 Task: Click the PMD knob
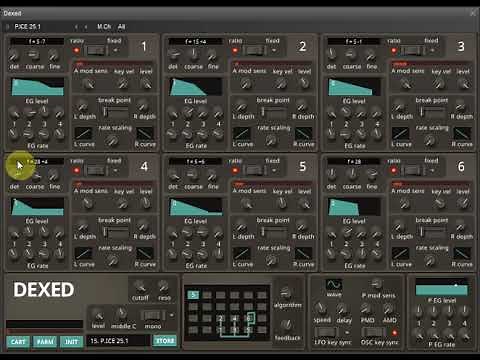[366, 309]
